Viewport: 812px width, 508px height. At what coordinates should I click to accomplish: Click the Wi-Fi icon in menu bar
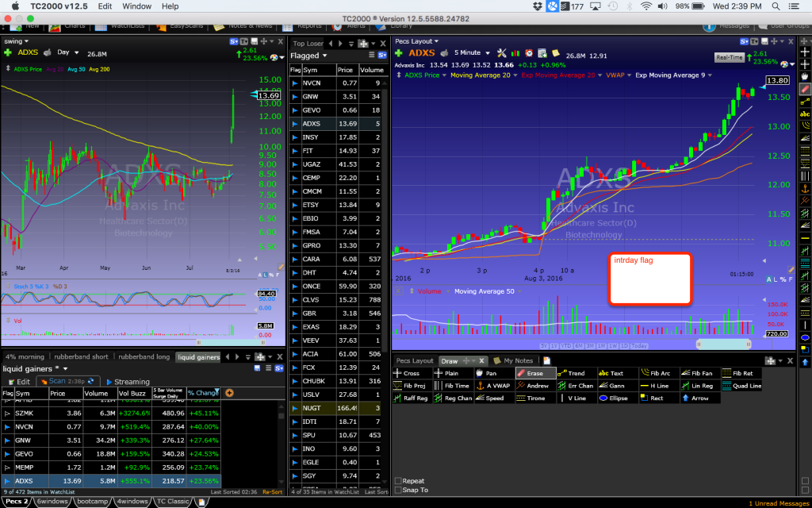click(x=645, y=6)
